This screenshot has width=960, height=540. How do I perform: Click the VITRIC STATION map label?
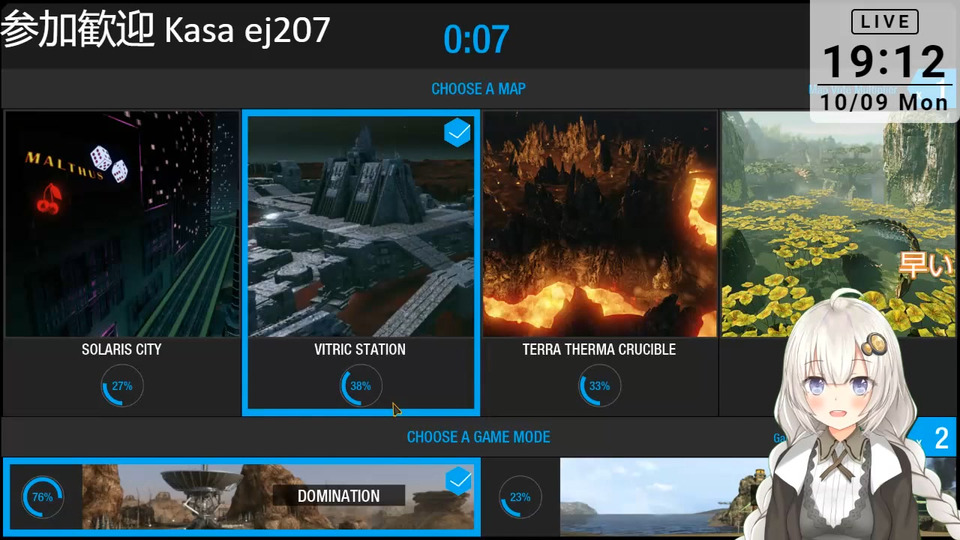coord(360,350)
